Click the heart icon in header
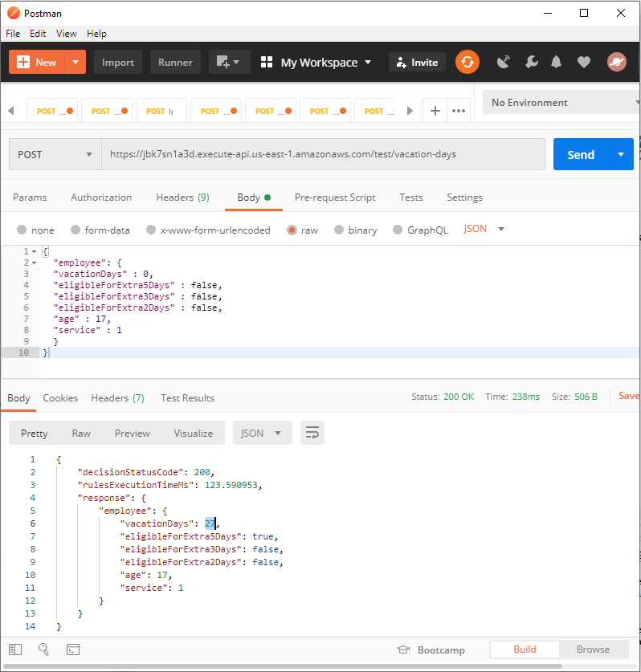This screenshot has height=672, width=641. click(x=584, y=62)
